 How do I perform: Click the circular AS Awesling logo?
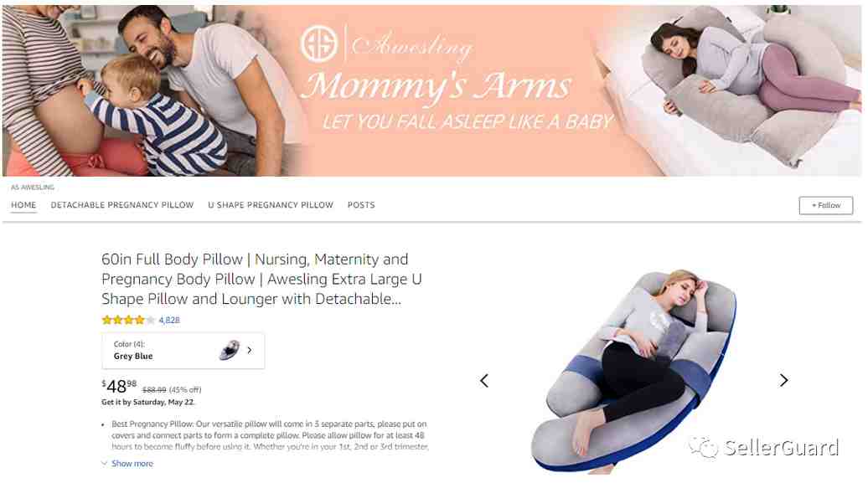coord(319,44)
